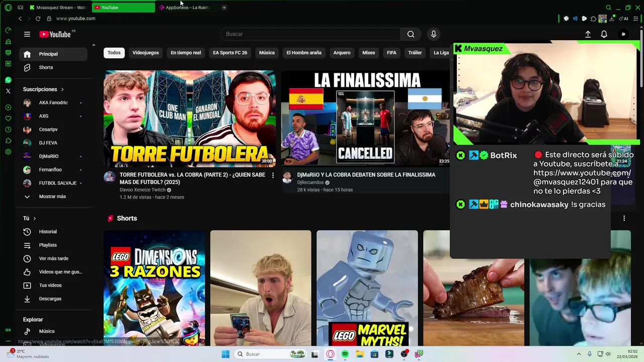Open File Explorer from the taskbar

[x=360, y=354]
